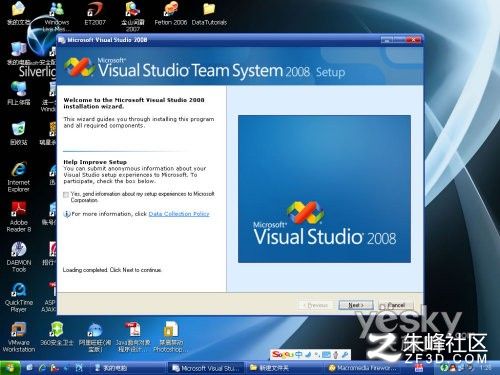The width and height of the screenshot is (500, 375).
Task: Open the Kingsoft 2007 dictionary desktop shortcut
Action: point(133,16)
